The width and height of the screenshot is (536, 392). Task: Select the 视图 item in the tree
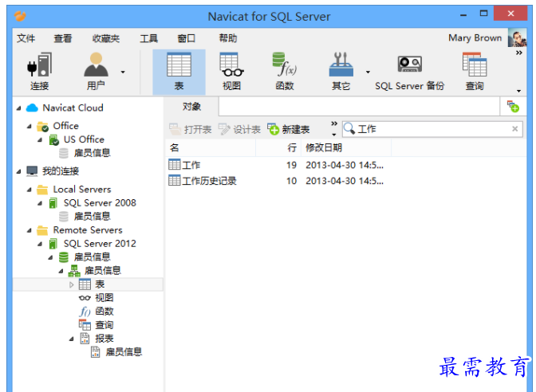(104, 298)
